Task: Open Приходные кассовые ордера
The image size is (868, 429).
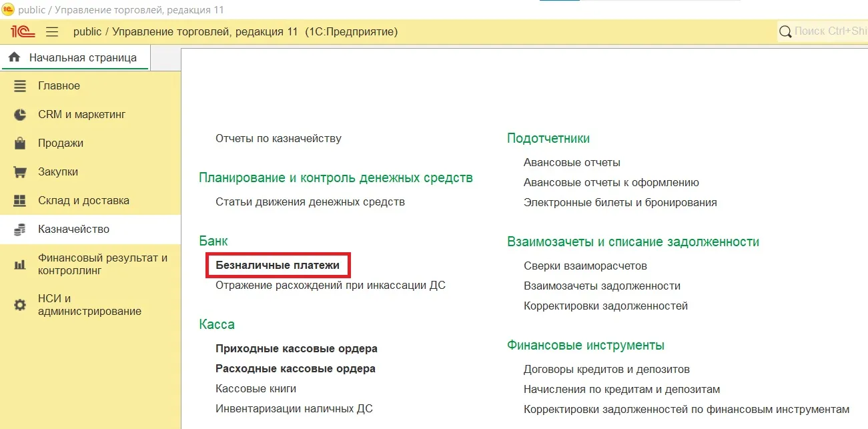Action: coord(296,348)
